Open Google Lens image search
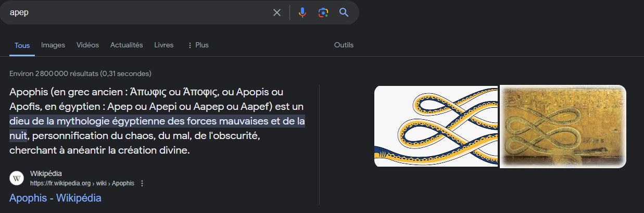 [323, 12]
